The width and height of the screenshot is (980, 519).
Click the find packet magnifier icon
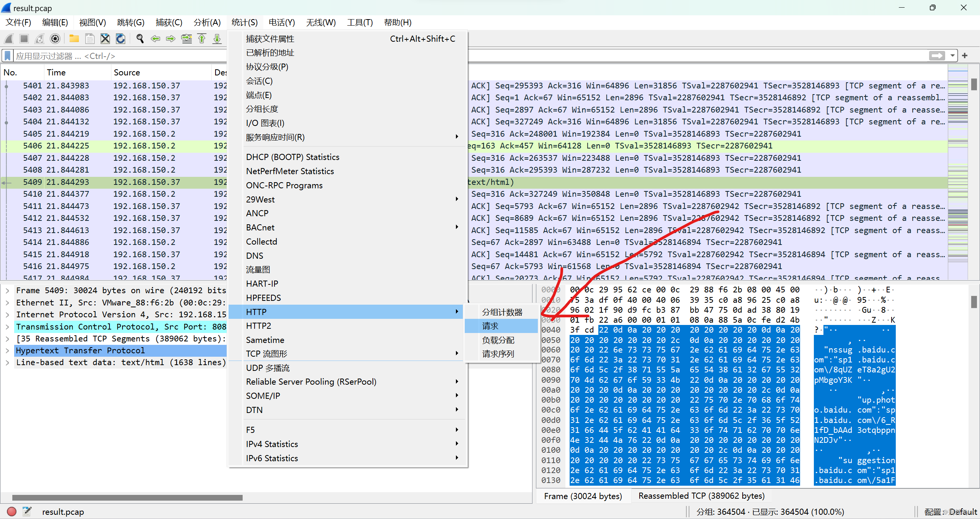140,39
